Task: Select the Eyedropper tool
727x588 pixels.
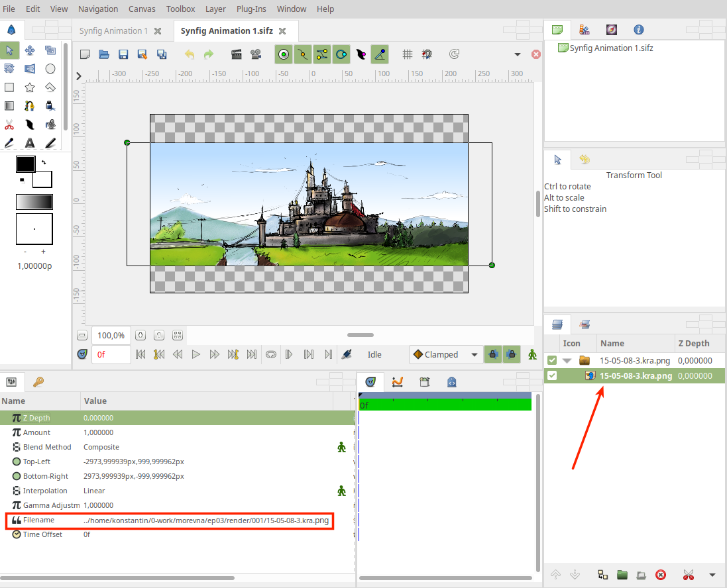Action: point(9,143)
